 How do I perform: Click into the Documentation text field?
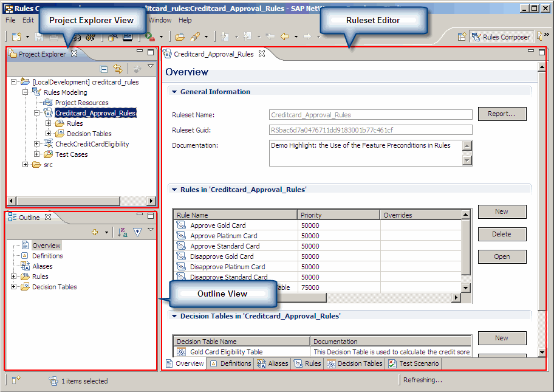pyautogui.click(x=364, y=153)
